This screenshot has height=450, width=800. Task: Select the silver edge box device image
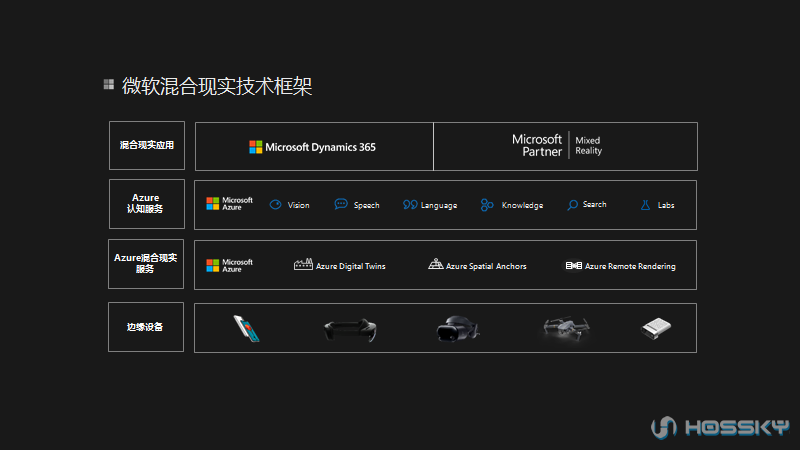656,328
